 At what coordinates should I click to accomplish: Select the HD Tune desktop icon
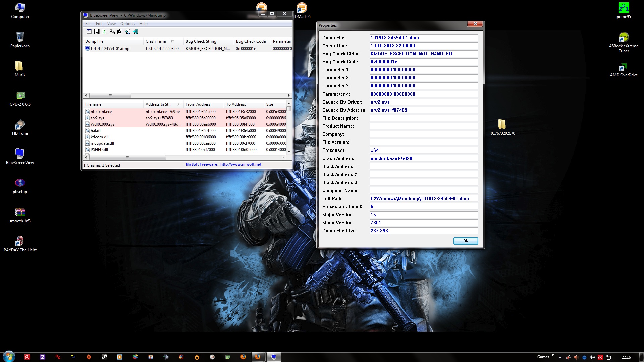click(x=20, y=125)
